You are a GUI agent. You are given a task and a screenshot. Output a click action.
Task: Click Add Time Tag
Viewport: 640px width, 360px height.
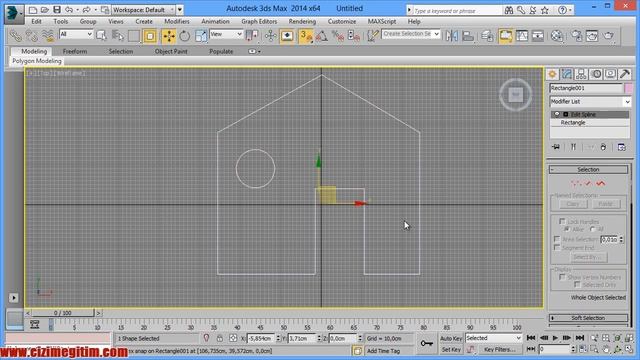(383, 351)
